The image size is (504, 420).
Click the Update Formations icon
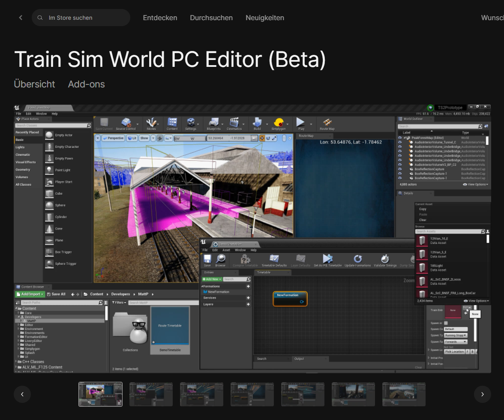click(x=357, y=259)
